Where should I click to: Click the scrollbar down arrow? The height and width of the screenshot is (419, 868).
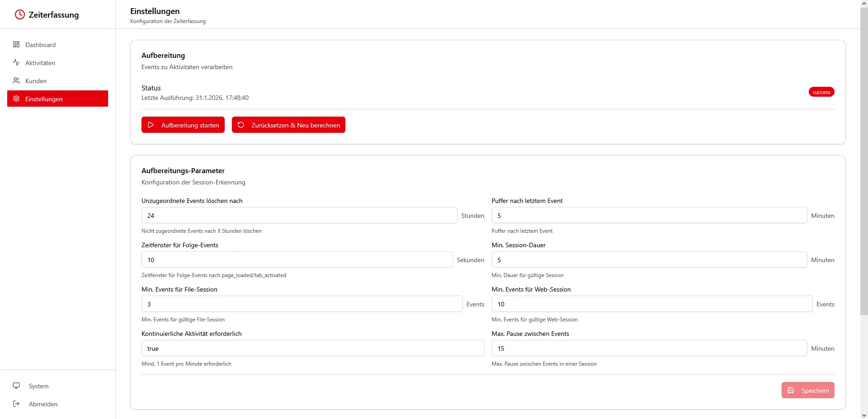click(x=864, y=415)
